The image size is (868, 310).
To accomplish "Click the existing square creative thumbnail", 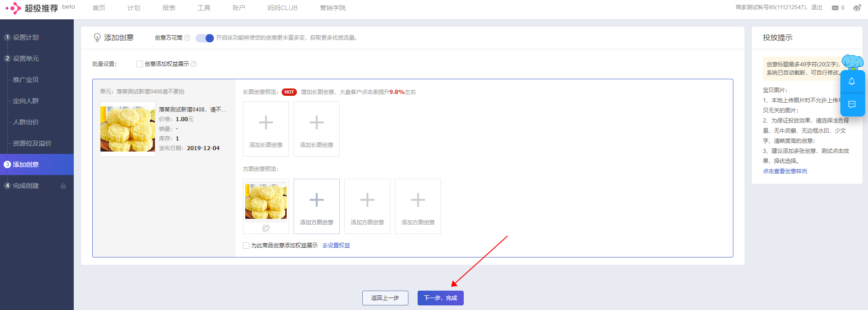I will click(x=266, y=201).
